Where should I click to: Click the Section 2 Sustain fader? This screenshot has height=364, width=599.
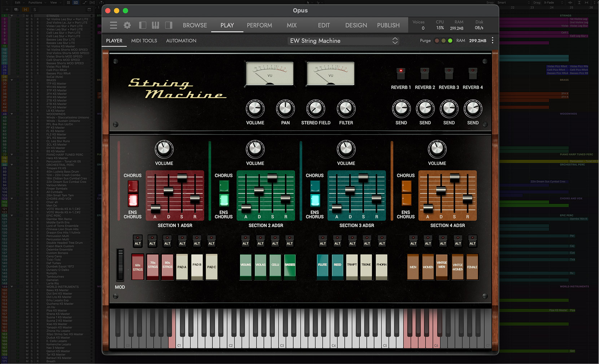coord(272,177)
